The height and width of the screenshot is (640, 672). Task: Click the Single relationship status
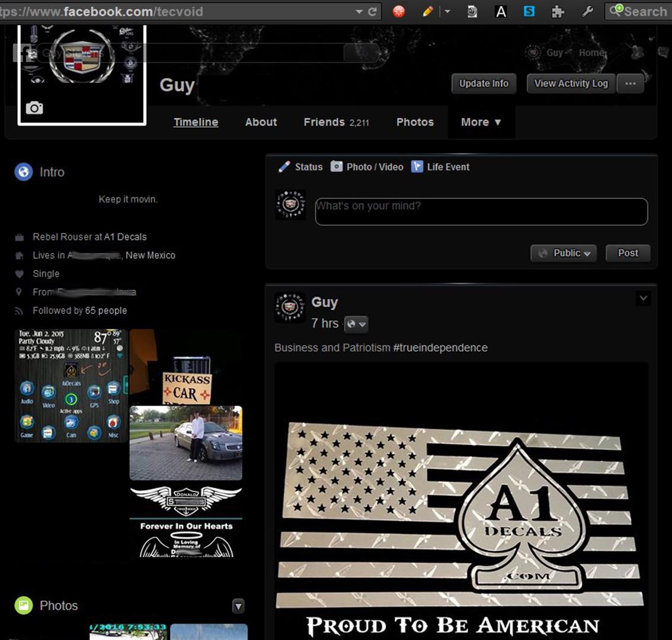pyautogui.click(x=46, y=274)
